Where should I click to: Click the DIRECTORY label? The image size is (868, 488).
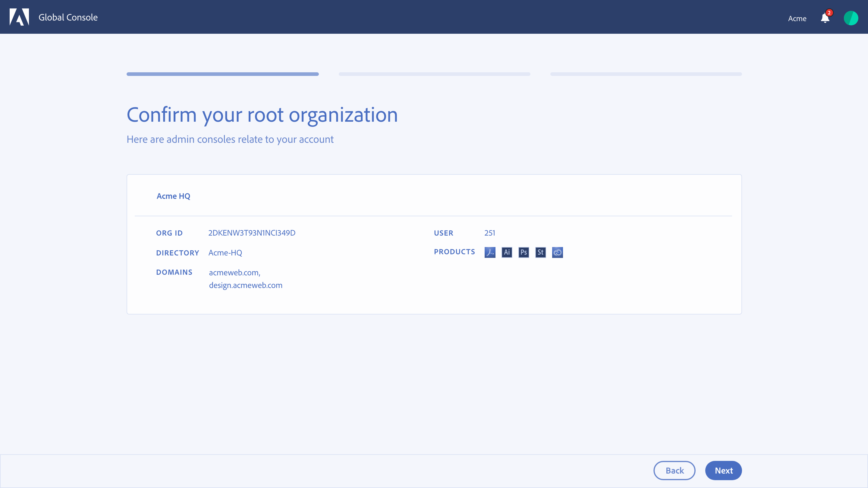point(178,253)
